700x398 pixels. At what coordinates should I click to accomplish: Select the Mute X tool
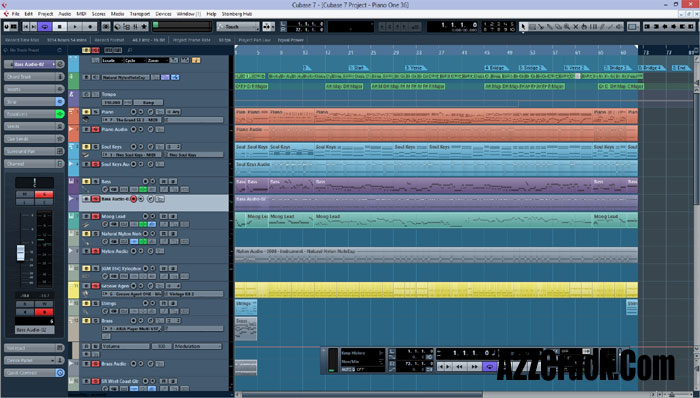click(575, 27)
